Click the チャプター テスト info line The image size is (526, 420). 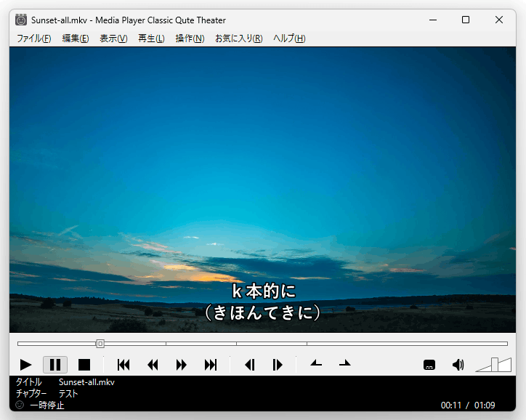[x=47, y=394]
